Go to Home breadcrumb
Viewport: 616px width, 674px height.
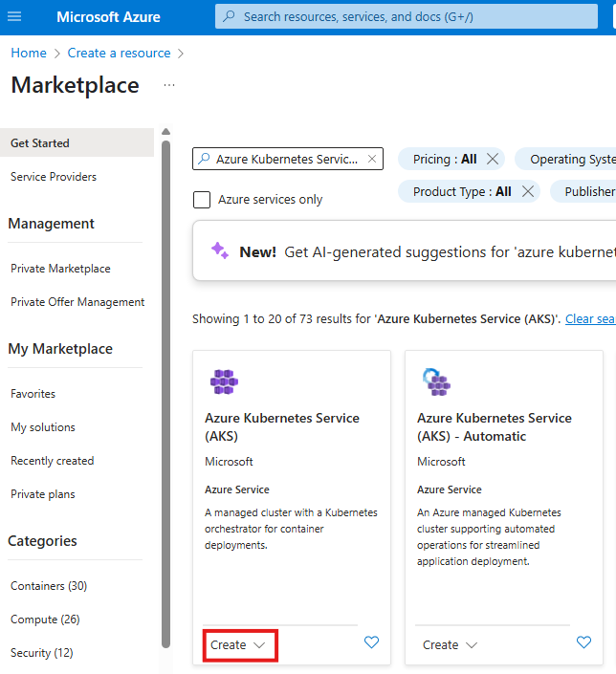pyautogui.click(x=29, y=53)
